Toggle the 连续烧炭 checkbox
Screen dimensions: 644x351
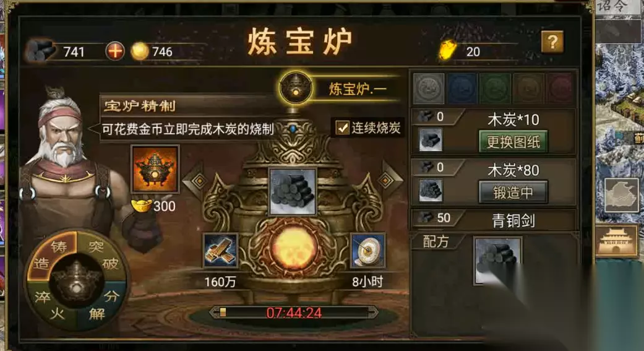pyautogui.click(x=341, y=128)
